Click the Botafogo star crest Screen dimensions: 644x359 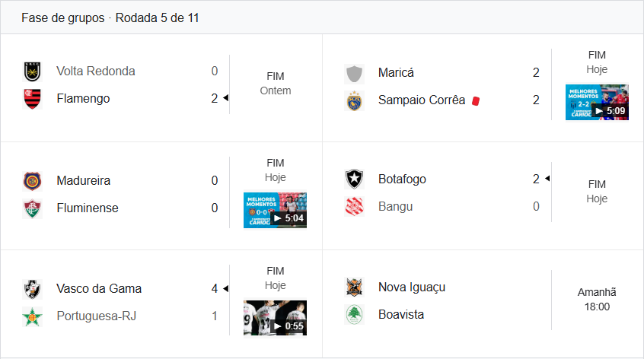pyautogui.click(x=354, y=179)
